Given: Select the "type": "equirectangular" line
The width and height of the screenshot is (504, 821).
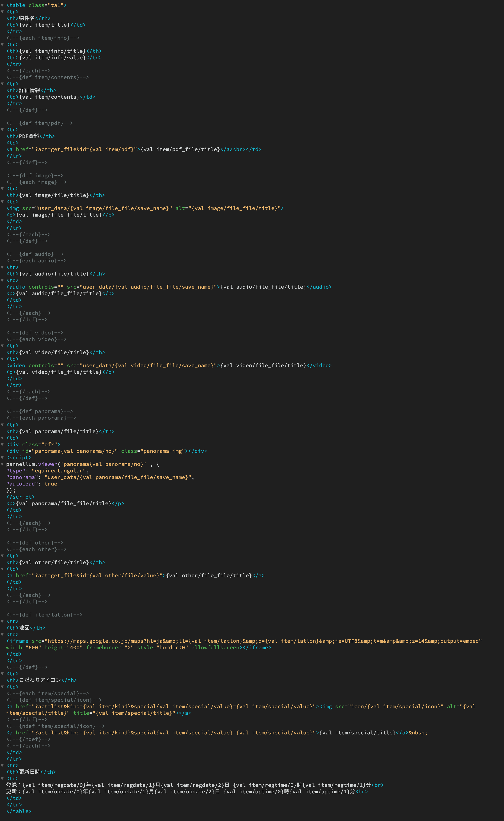Looking at the screenshot, I should [48, 471].
